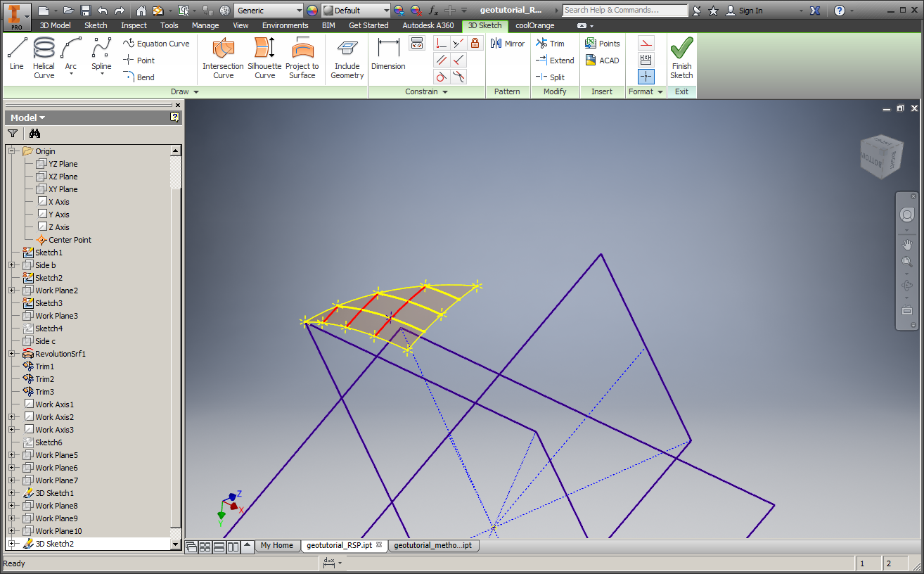Open the Help question mark in title bar
The image size is (924, 574).
pos(839,11)
